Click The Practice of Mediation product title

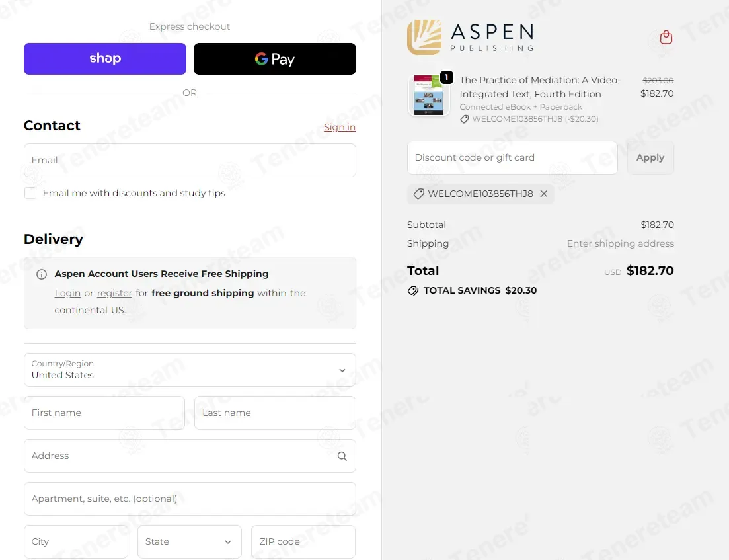point(540,87)
